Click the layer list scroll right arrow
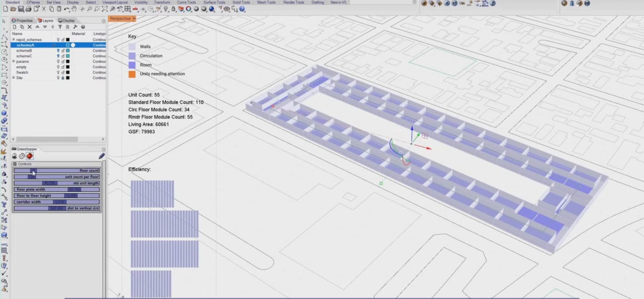Viewport: 644px width, 299px height. click(x=103, y=139)
